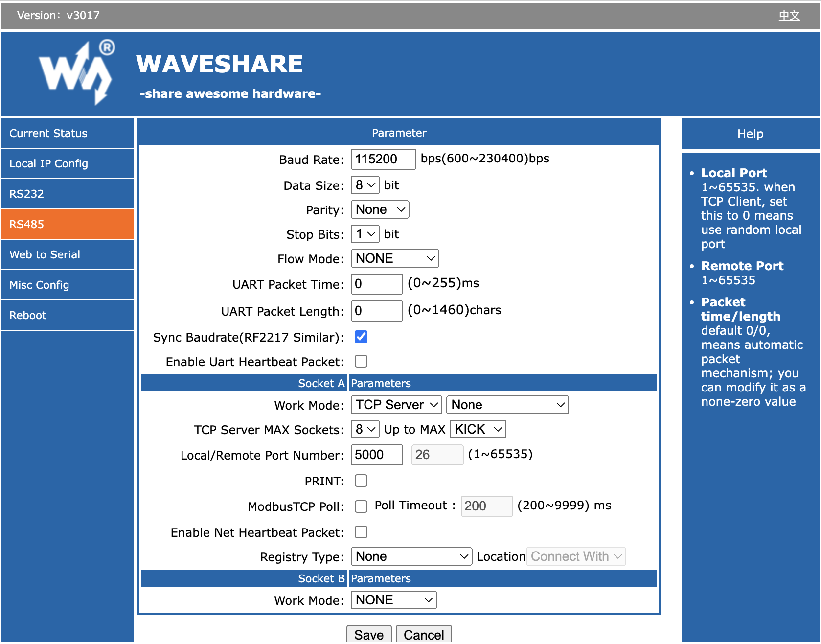This screenshot has height=644, width=821.
Task: Open Socket A Work Mode TCP Server dropdown
Action: tap(396, 405)
